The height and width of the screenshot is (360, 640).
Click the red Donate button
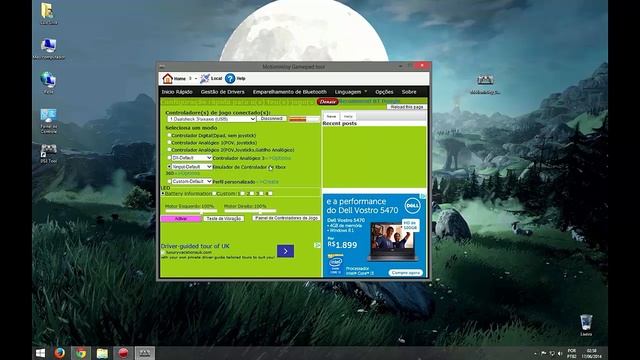tap(327, 102)
